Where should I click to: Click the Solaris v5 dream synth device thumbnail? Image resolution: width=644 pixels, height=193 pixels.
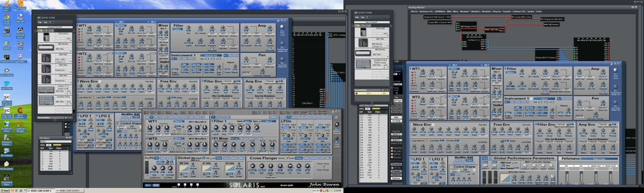click(46, 90)
